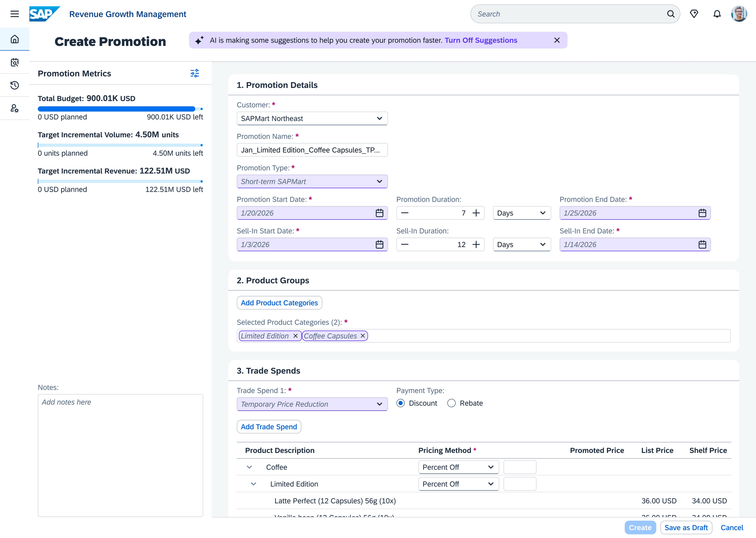
Task: Open the history item in sidebar
Action: point(15,85)
